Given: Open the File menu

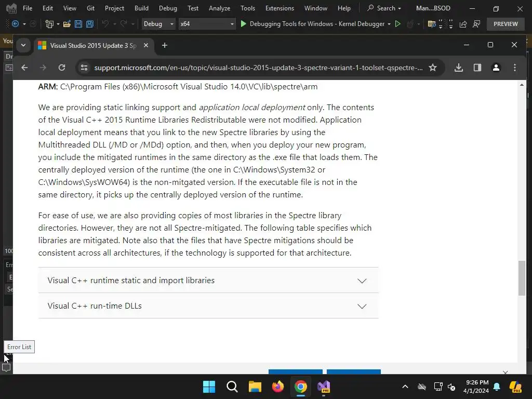Looking at the screenshot, I should click(28, 8).
